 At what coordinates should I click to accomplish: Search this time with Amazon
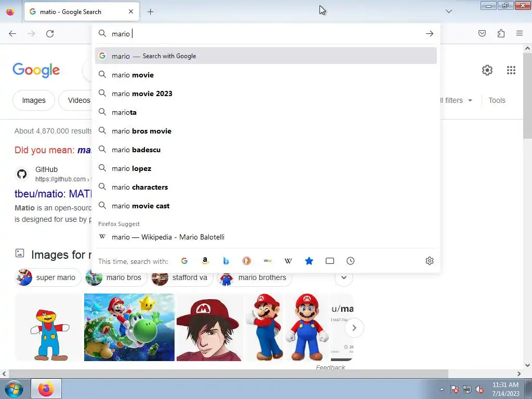click(205, 261)
